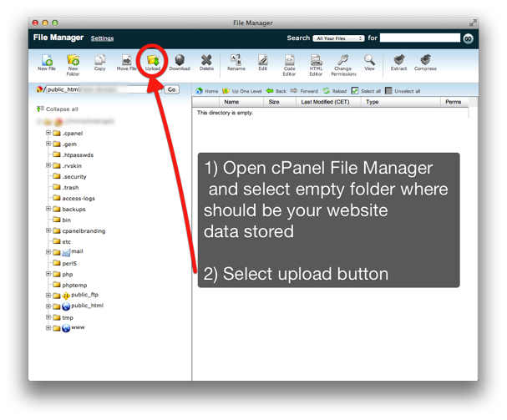Click the View magnifier icon
Viewport: 507px width, 420px height.
pos(369,60)
